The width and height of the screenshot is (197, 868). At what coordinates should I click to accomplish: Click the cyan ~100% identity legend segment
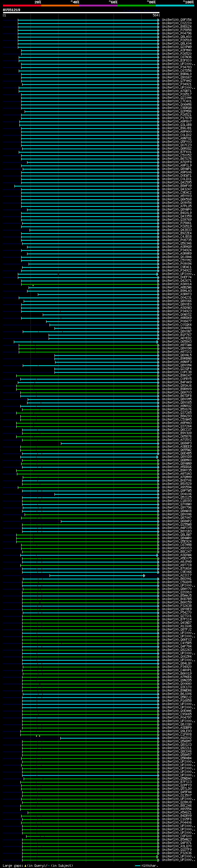(x=175, y=6)
